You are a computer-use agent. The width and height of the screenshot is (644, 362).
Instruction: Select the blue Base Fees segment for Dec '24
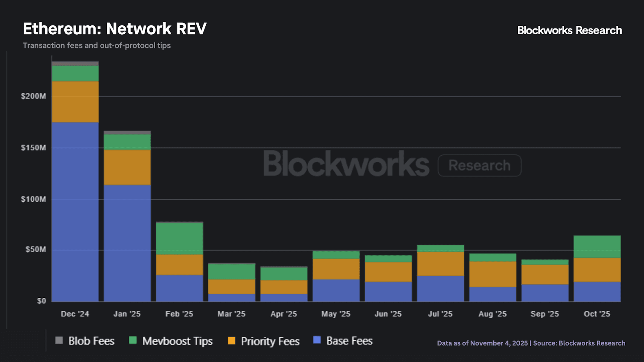click(x=75, y=212)
